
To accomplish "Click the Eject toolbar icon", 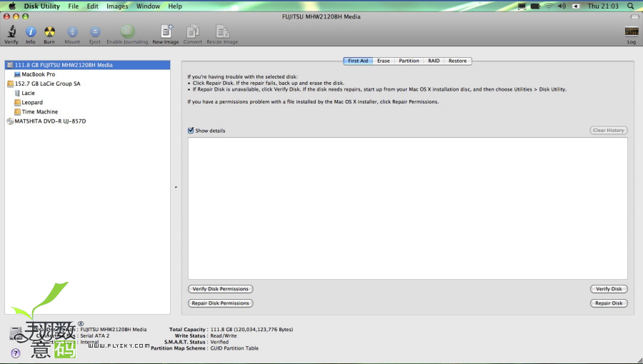I will [x=95, y=31].
